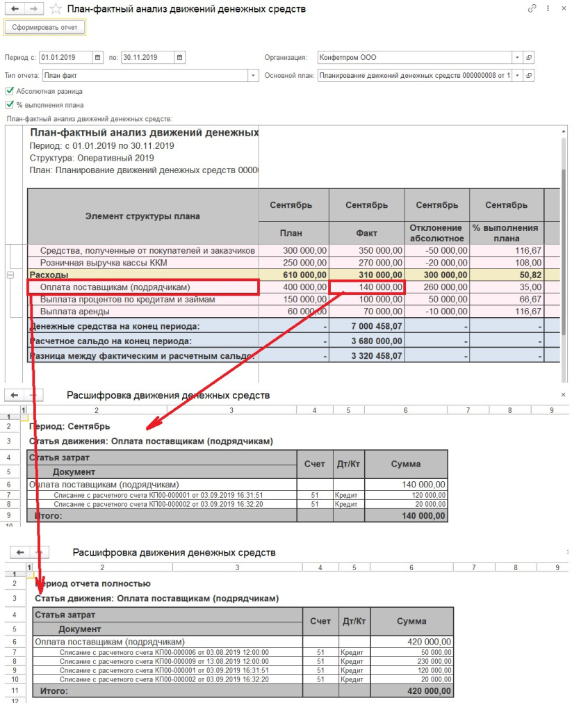The width and height of the screenshot is (588, 712).
Task: Open the Организация dropdown list
Action: (x=516, y=58)
